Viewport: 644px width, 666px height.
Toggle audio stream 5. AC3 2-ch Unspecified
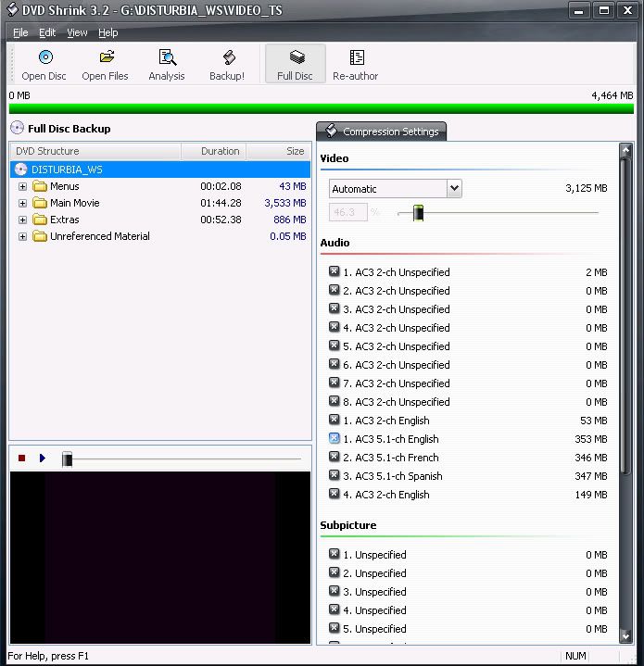[x=335, y=346]
